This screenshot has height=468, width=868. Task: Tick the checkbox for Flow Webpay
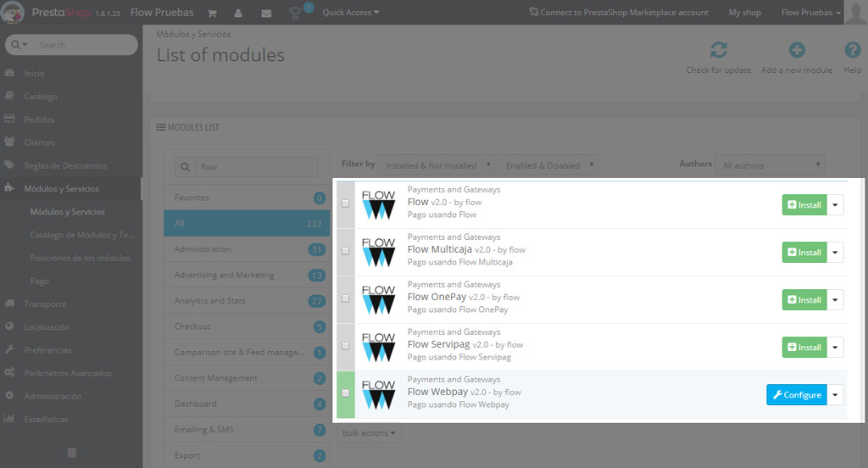point(346,393)
